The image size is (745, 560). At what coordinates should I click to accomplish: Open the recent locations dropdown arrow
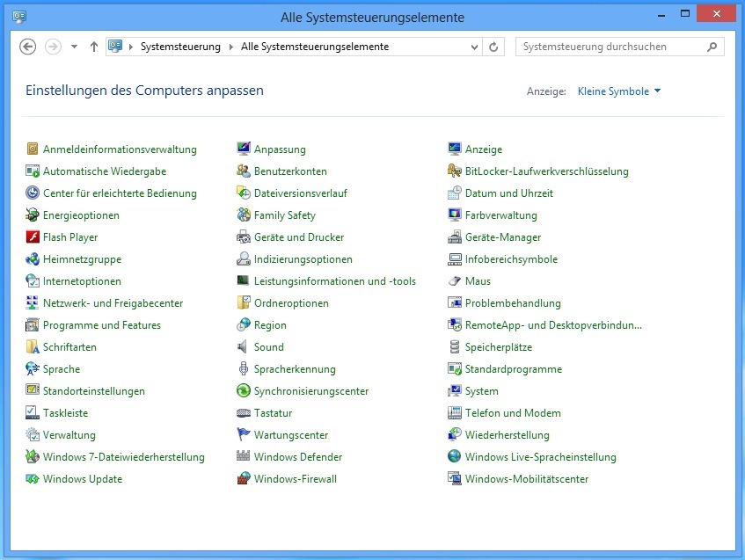pyautogui.click(x=74, y=47)
